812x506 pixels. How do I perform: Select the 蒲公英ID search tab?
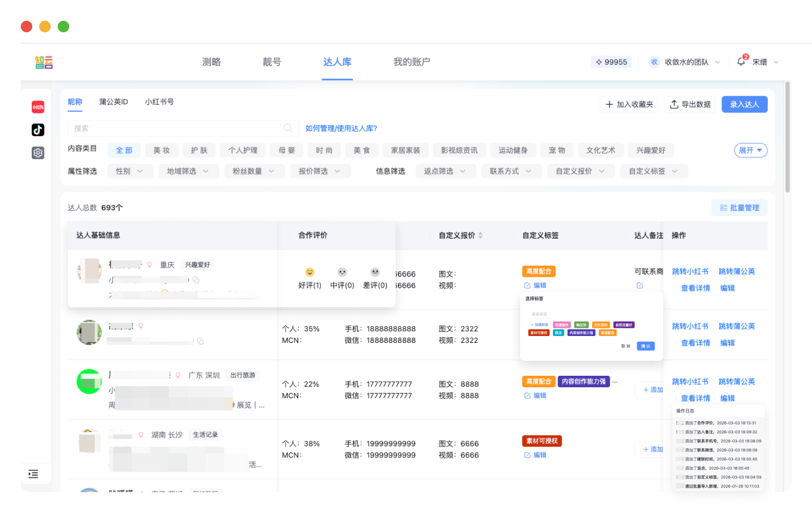pyautogui.click(x=114, y=102)
